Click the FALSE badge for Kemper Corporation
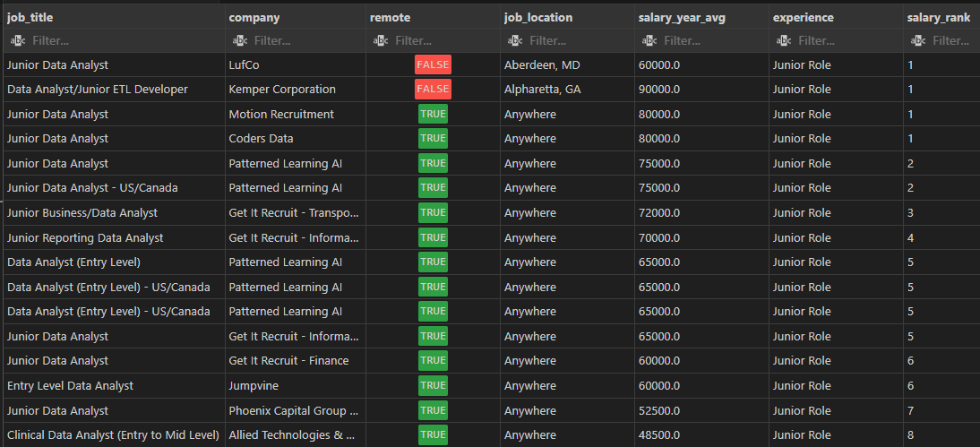Viewport: 980px width, 447px height. coord(433,90)
